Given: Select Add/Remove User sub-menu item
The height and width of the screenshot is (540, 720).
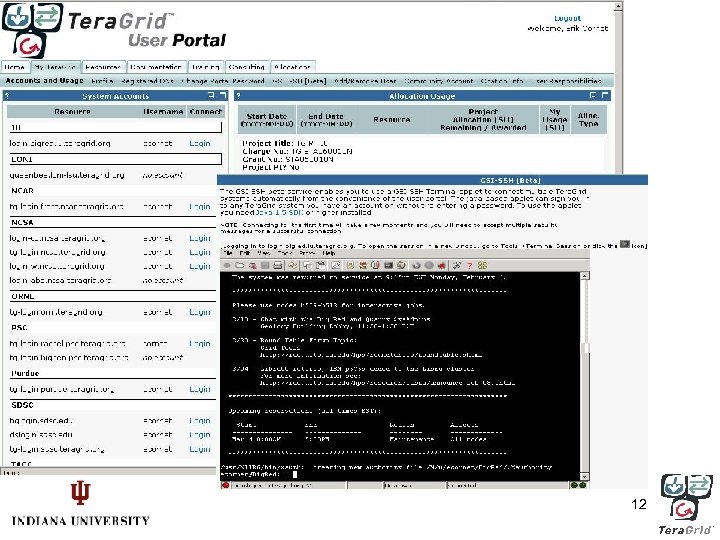Looking at the screenshot, I should pyautogui.click(x=365, y=81).
